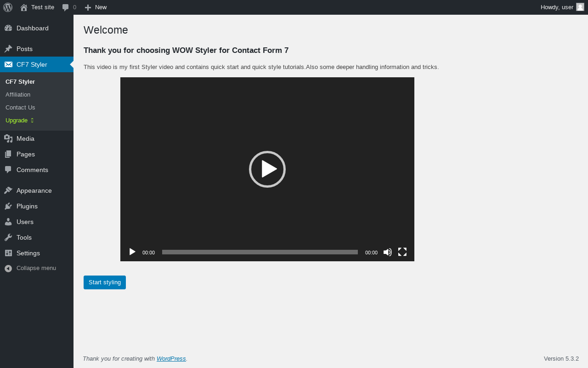Open the comments bubble icon in admin bar

pyautogui.click(x=66, y=7)
